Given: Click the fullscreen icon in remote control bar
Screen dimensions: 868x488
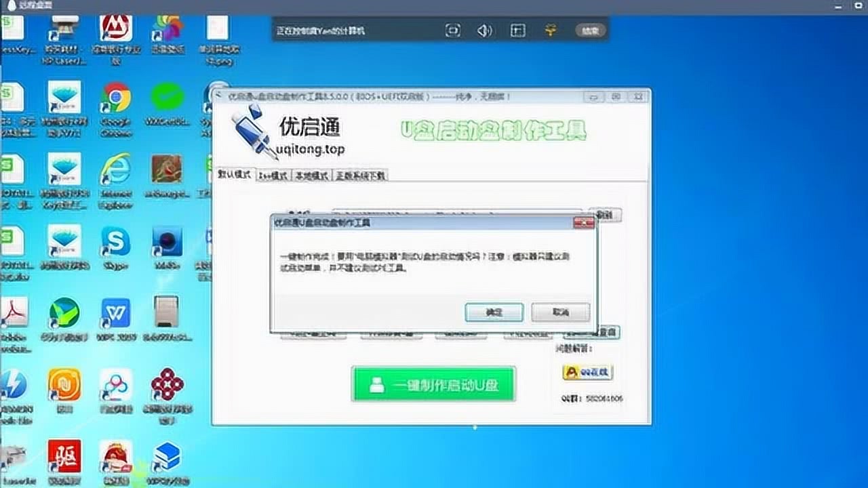Looking at the screenshot, I should pos(452,30).
